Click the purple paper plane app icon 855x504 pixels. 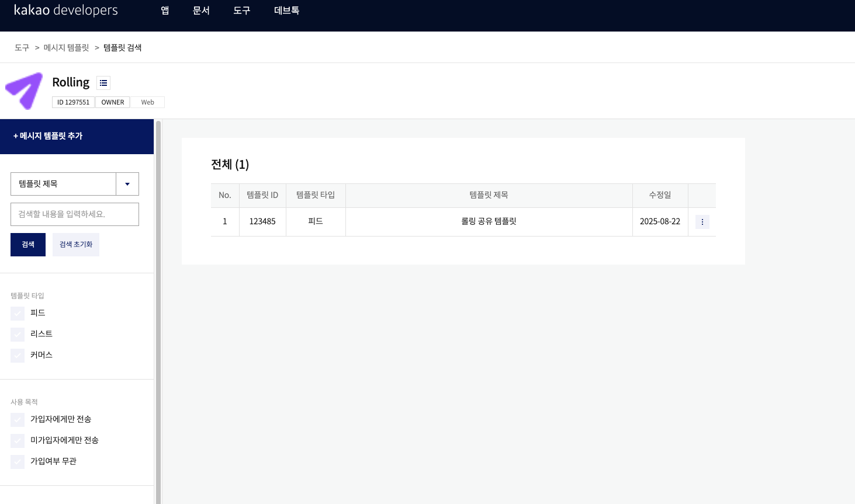pyautogui.click(x=24, y=91)
